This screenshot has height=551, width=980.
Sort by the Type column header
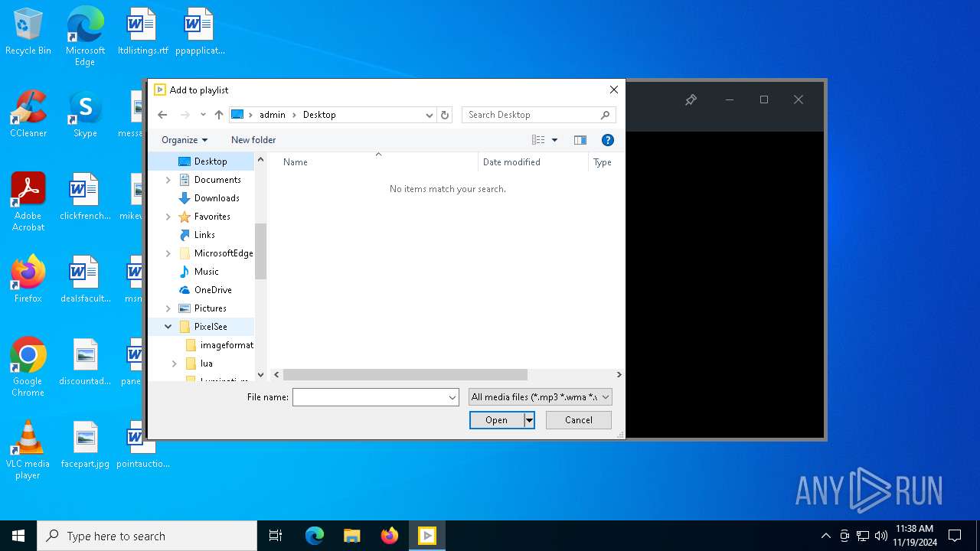603,162
